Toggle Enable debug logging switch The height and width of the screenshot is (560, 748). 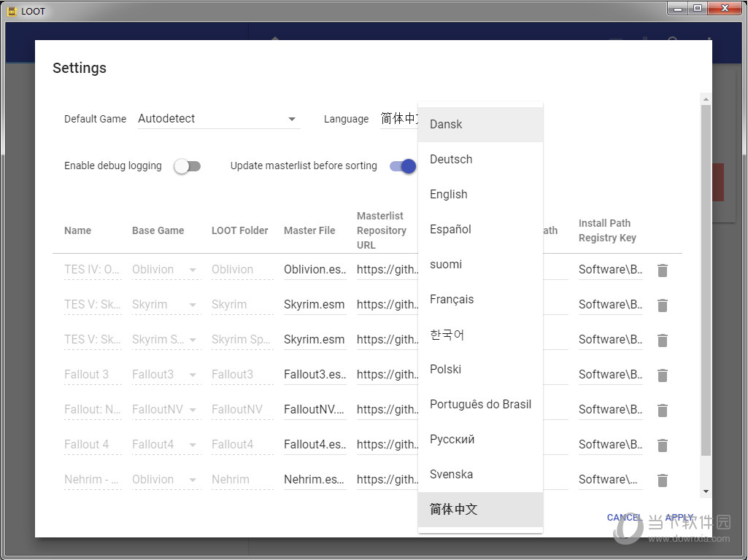187,166
